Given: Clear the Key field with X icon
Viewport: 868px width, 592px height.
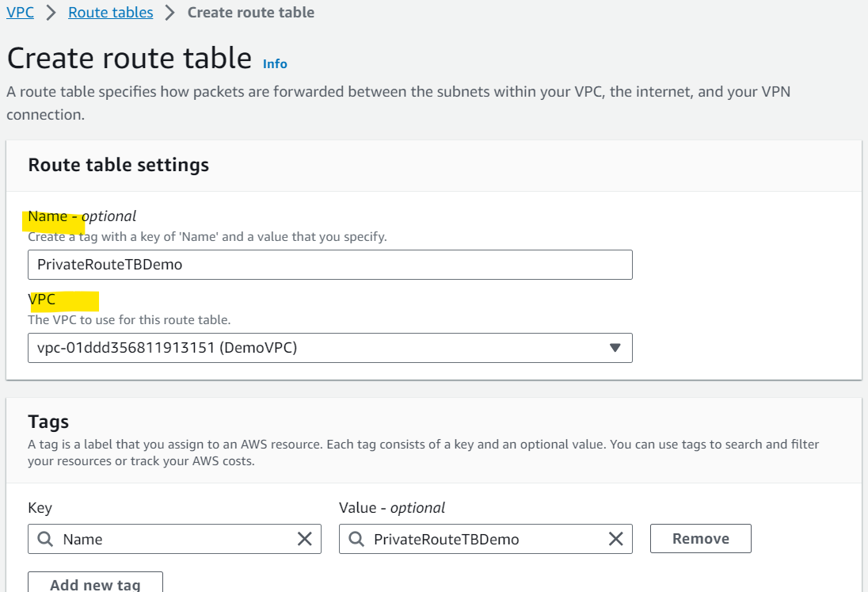Looking at the screenshot, I should click(304, 539).
